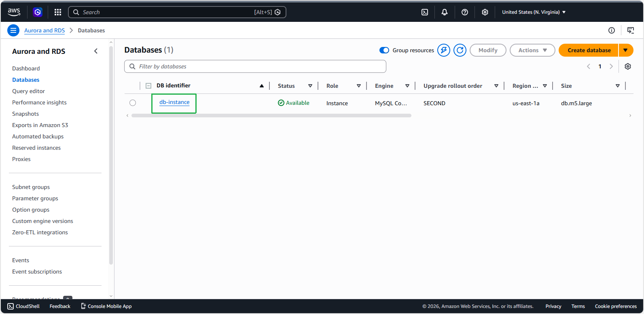
Task: Open Parameter groups in the sidebar
Action: [35, 198]
